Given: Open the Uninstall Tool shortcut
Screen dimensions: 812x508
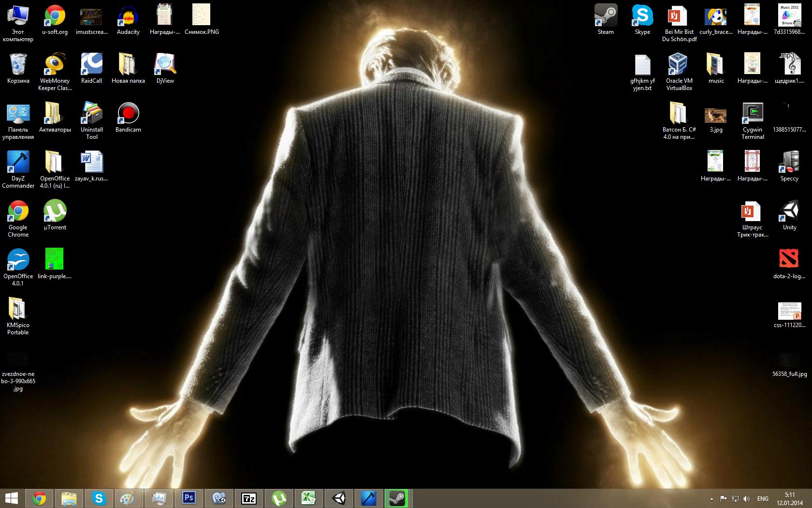Looking at the screenshot, I should [x=91, y=120].
